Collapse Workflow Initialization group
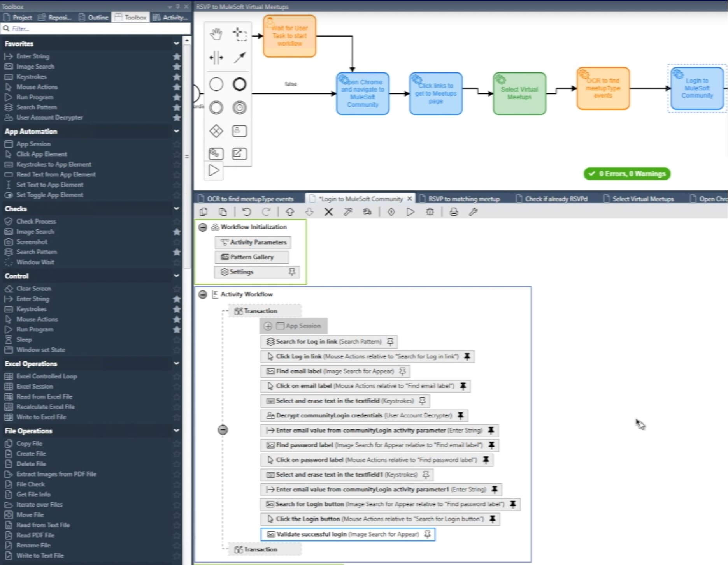The width and height of the screenshot is (728, 565). (x=203, y=227)
